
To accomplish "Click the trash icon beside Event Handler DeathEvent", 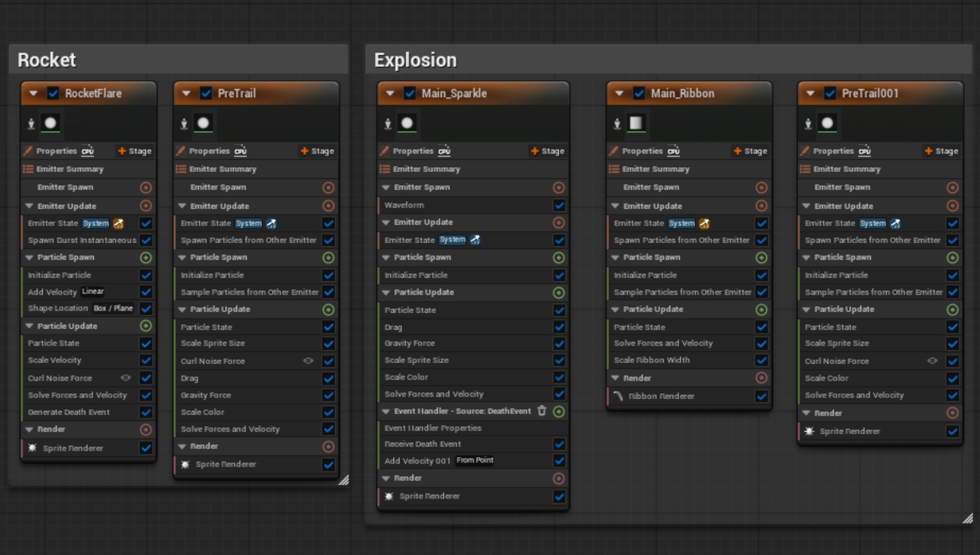I will point(542,411).
